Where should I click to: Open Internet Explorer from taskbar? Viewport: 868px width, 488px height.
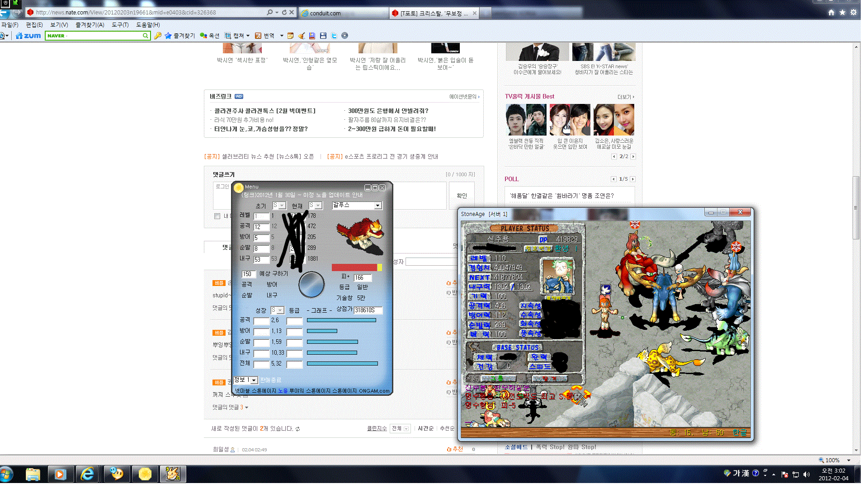(87, 474)
